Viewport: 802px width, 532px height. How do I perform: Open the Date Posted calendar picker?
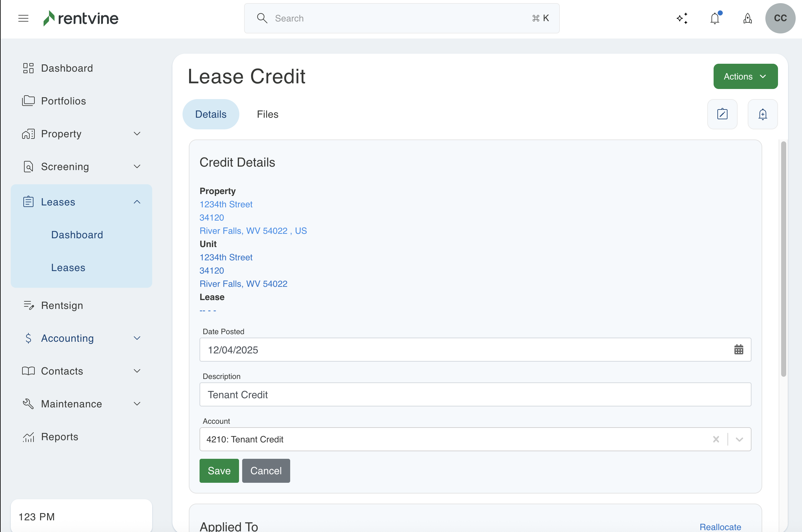click(x=739, y=350)
